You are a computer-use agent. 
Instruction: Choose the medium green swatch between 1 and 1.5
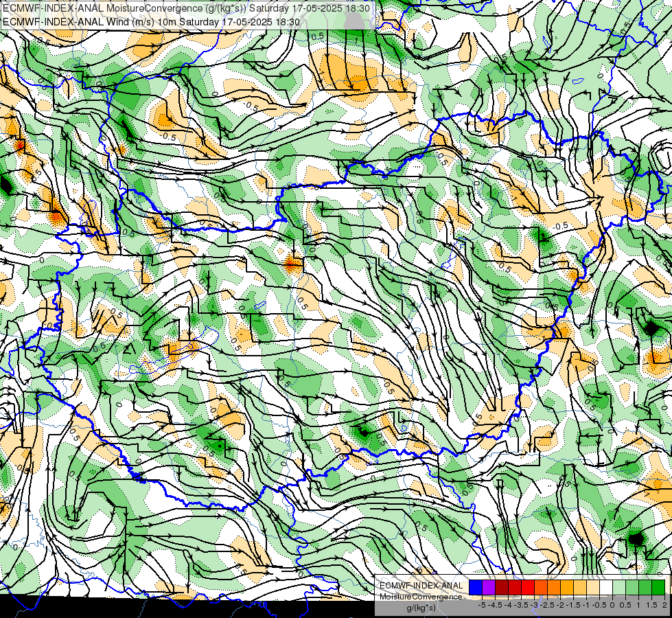coord(645,588)
